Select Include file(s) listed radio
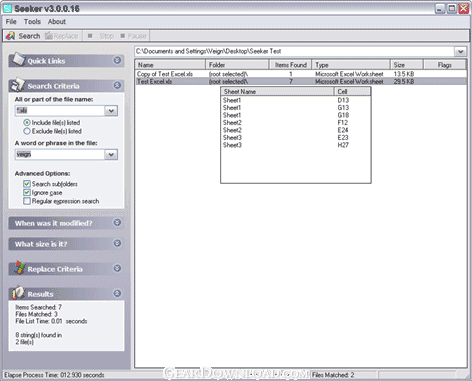This screenshot has height=381, width=472. click(27, 123)
